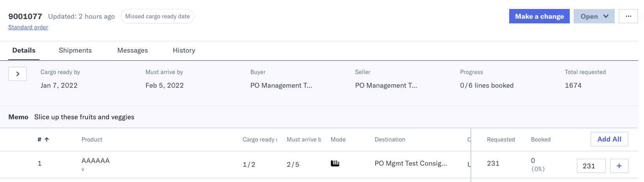Open the Standard order link
The image size is (644, 182).
tap(28, 27)
